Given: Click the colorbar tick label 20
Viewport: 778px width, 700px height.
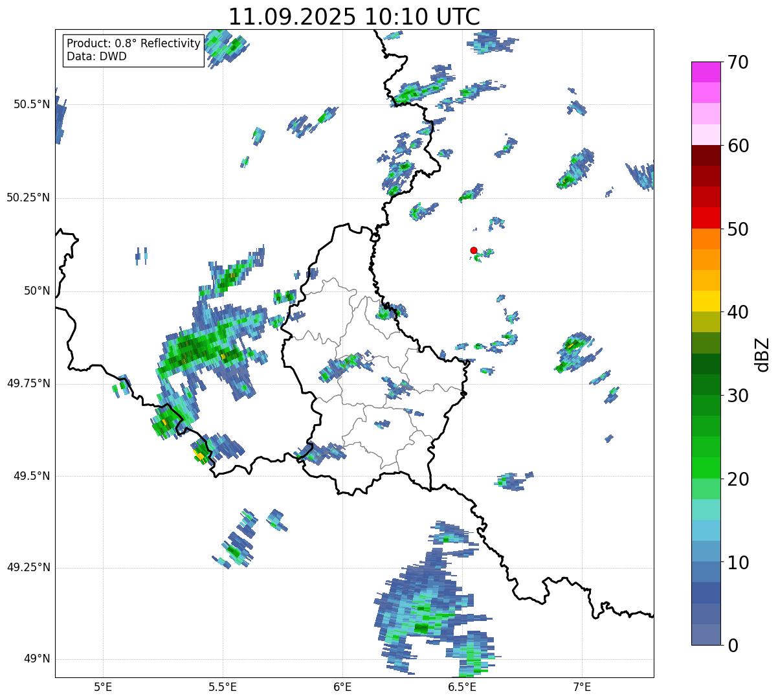Looking at the screenshot, I should 738,479.
